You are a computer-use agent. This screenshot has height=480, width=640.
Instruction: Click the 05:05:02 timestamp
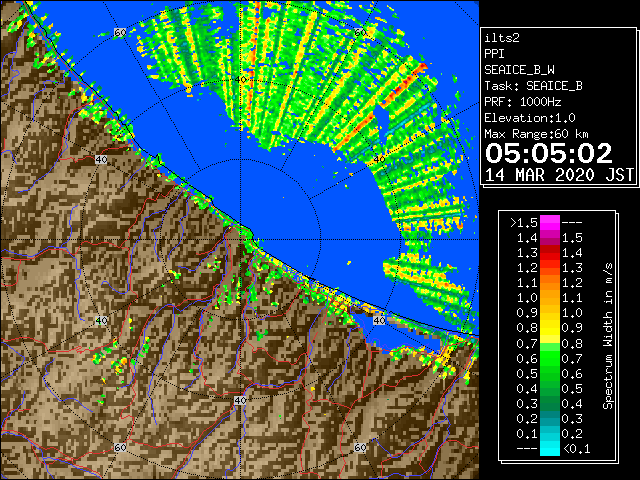549,153
